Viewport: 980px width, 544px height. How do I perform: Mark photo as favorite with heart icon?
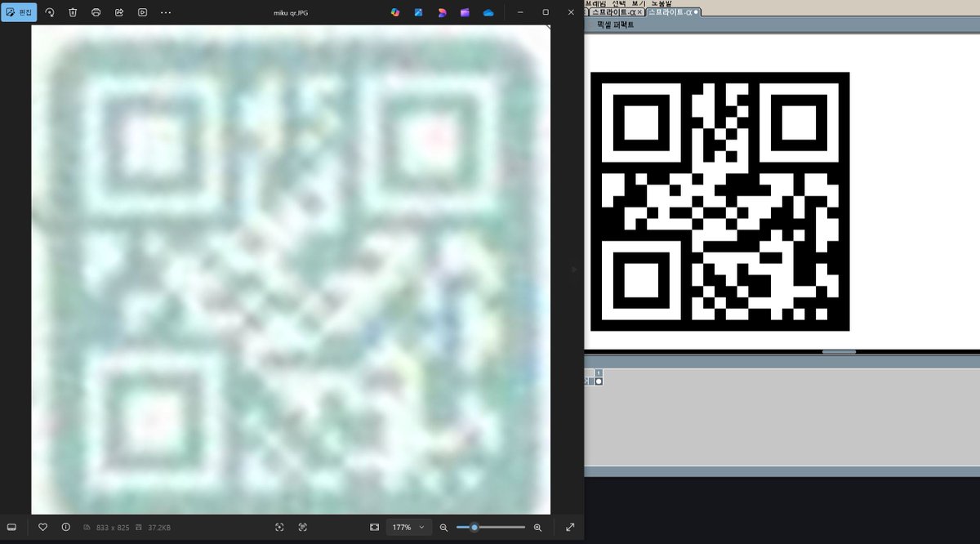43,527
